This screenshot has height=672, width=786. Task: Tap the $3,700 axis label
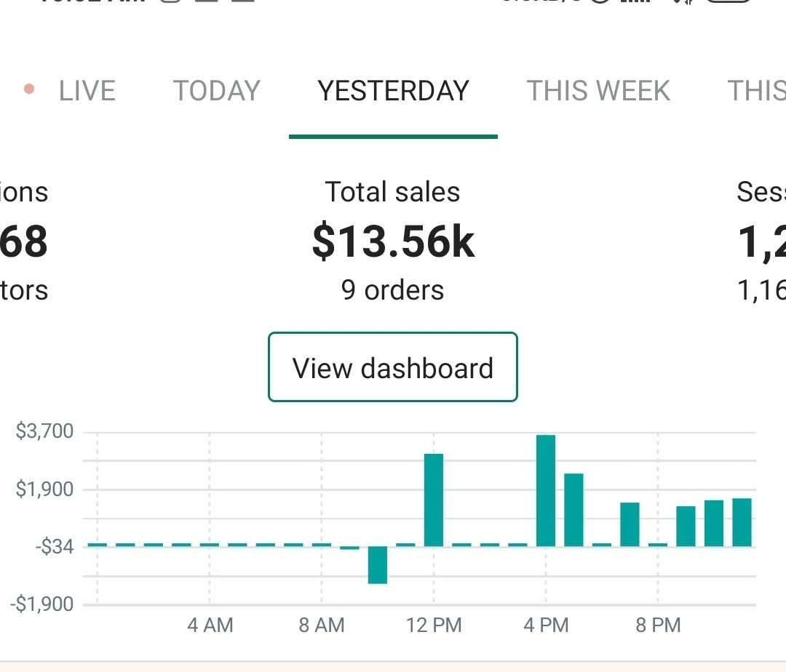(45, 432)
